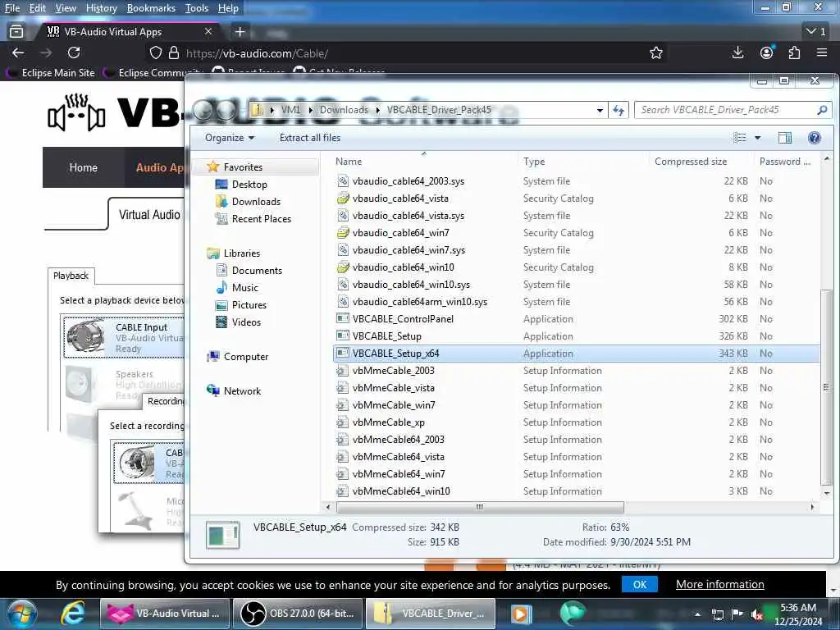
Task: Click the file list vertical scrollbar
Action: (827, 386)
